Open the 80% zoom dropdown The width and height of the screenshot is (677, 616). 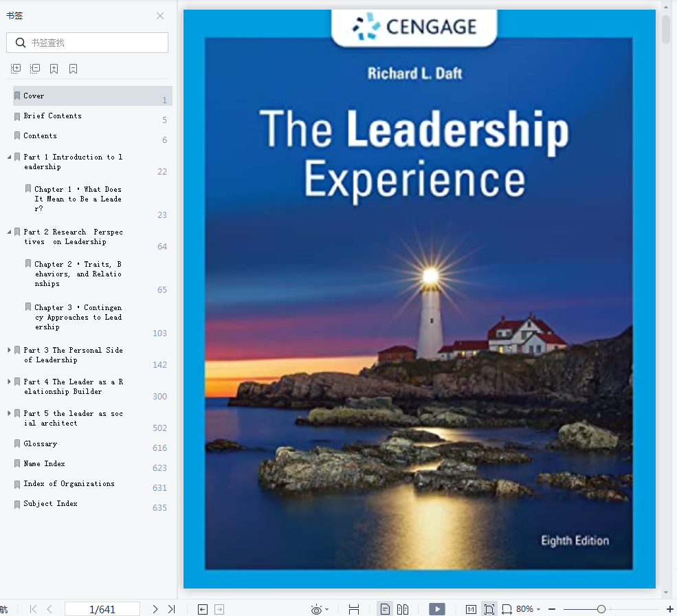click(528, 609)
